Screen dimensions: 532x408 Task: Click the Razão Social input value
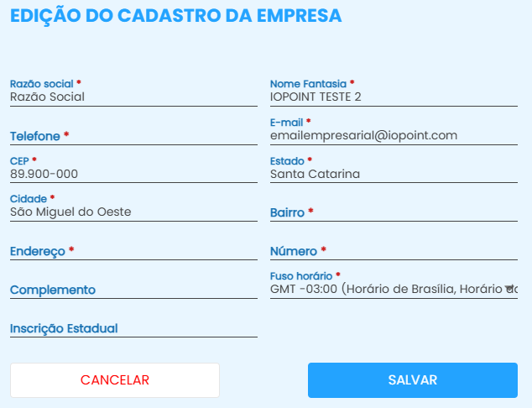[48, 97]
